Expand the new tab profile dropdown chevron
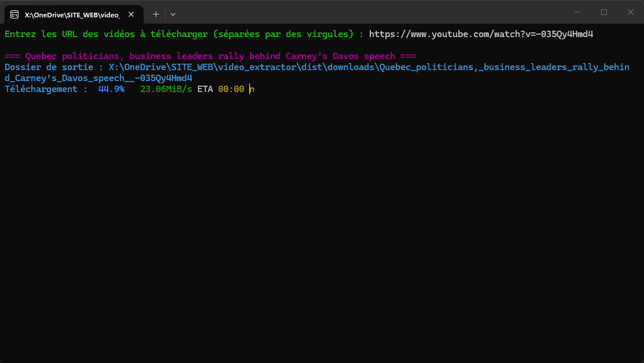The image size is (644, 363). click(x=173, y=14)
